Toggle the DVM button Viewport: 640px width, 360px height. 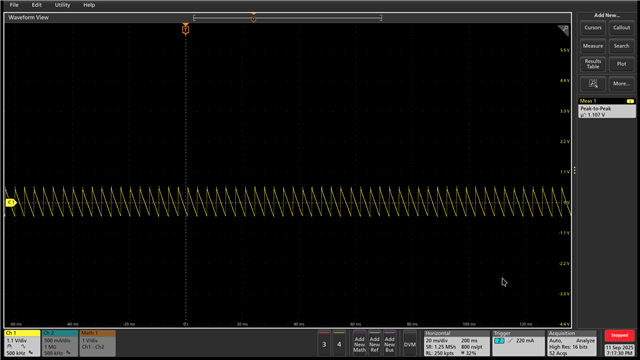pyautogui.click(x=409, y=344)
